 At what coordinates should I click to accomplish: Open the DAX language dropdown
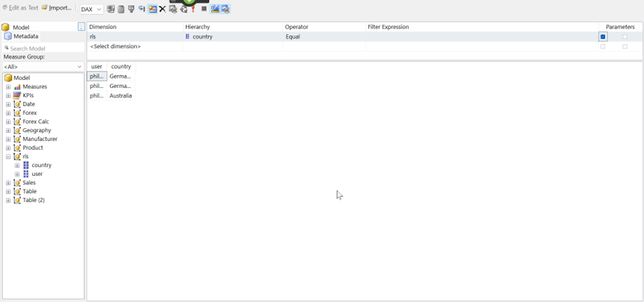[91, 10]
